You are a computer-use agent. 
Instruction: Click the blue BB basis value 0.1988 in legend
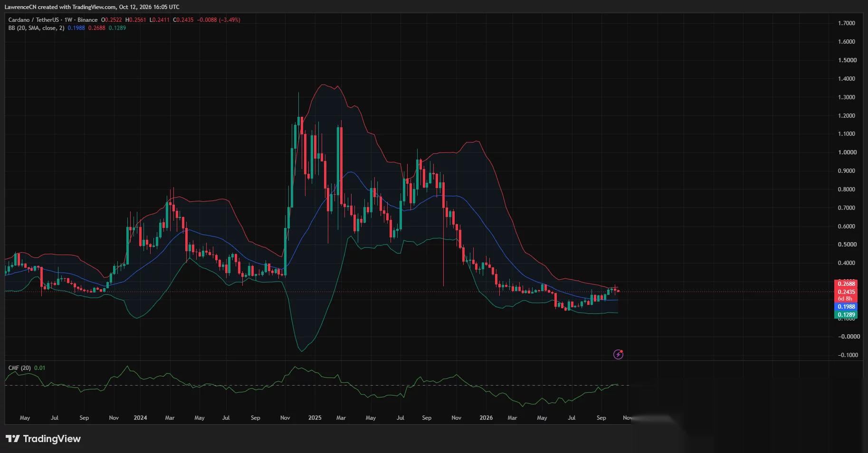point(76,28)
